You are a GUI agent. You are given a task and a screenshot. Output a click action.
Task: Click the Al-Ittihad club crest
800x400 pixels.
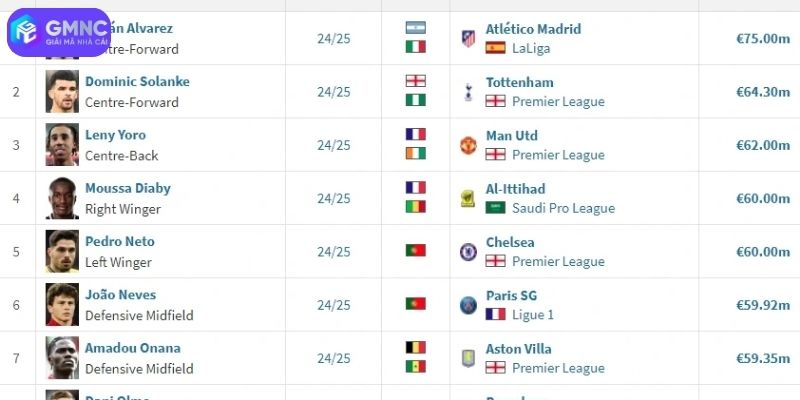point(468,198)
